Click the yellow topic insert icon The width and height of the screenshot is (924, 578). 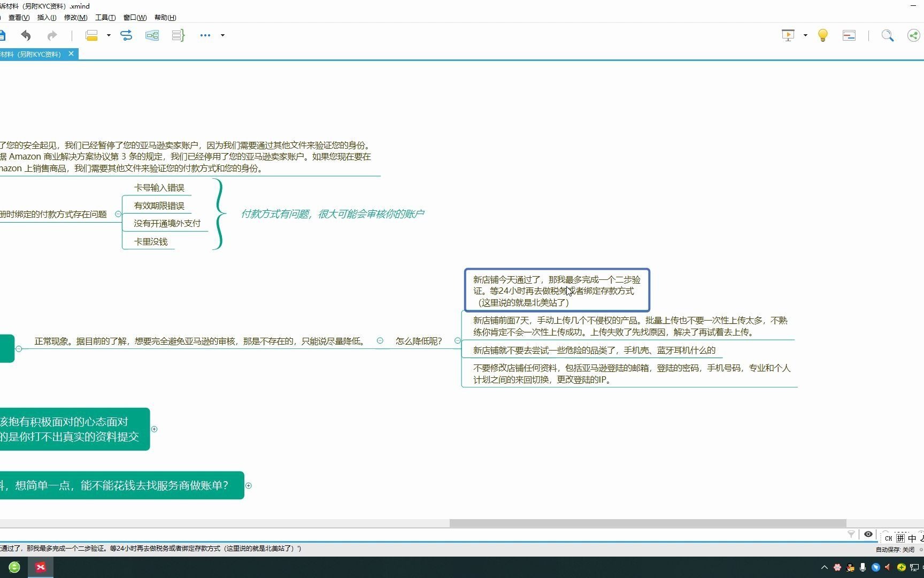click(x=91, y=35)
